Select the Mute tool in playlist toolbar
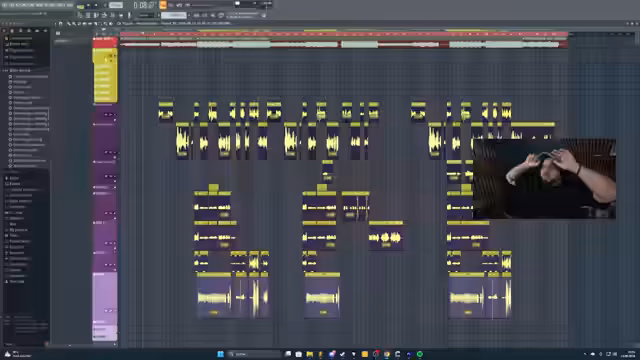Image resolution: width=640 pixels, height=360 pixels. coord(84,24)
